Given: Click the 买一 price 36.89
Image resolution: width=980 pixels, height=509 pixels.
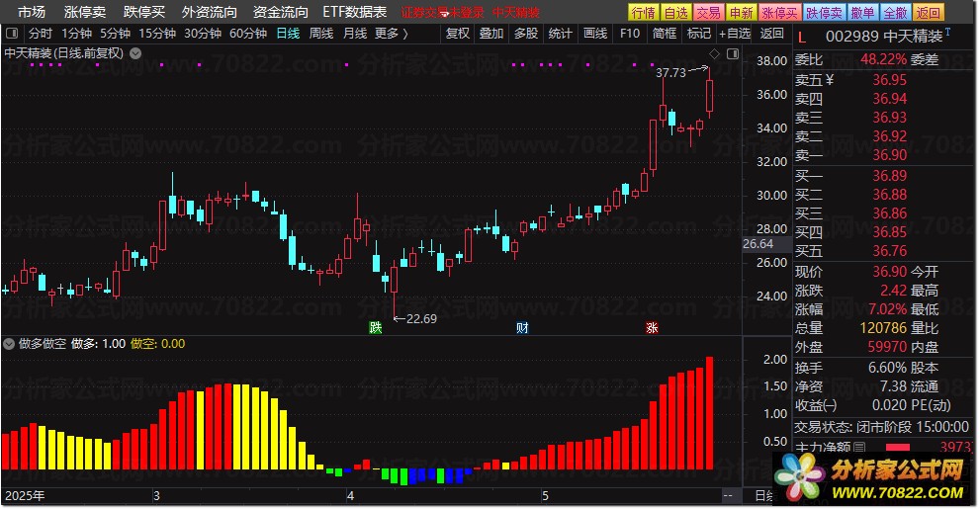Looking at the screenshot, I should click(x=889, y=176).
